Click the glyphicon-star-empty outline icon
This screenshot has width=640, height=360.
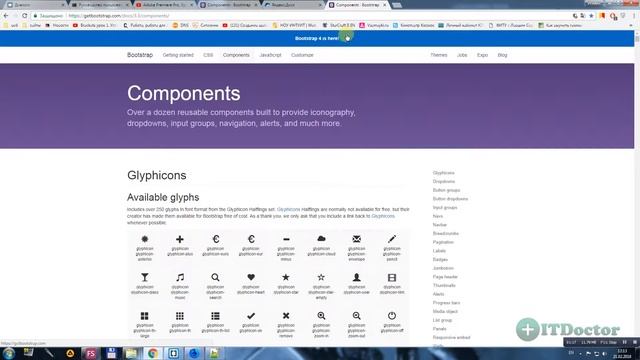pos(321,277)
